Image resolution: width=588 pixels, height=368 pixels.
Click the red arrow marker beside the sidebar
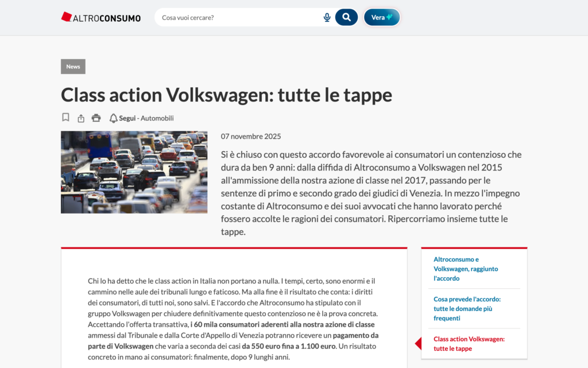pyautogui.click(x=418, y=343)
